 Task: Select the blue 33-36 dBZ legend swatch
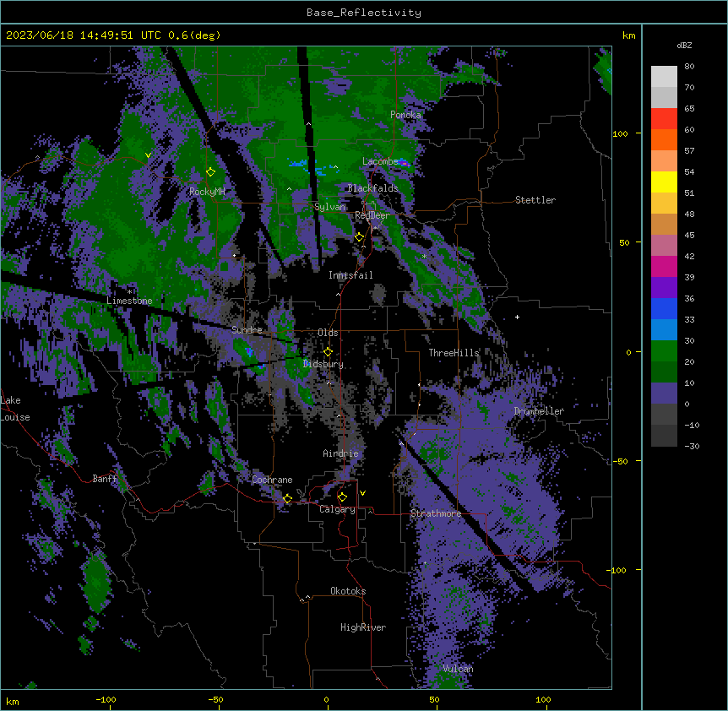664,308
